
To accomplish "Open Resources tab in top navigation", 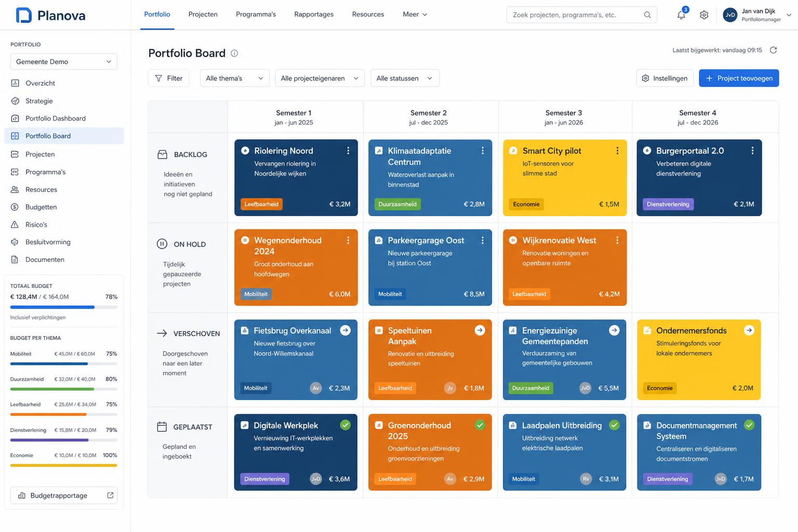I will 368,15.
